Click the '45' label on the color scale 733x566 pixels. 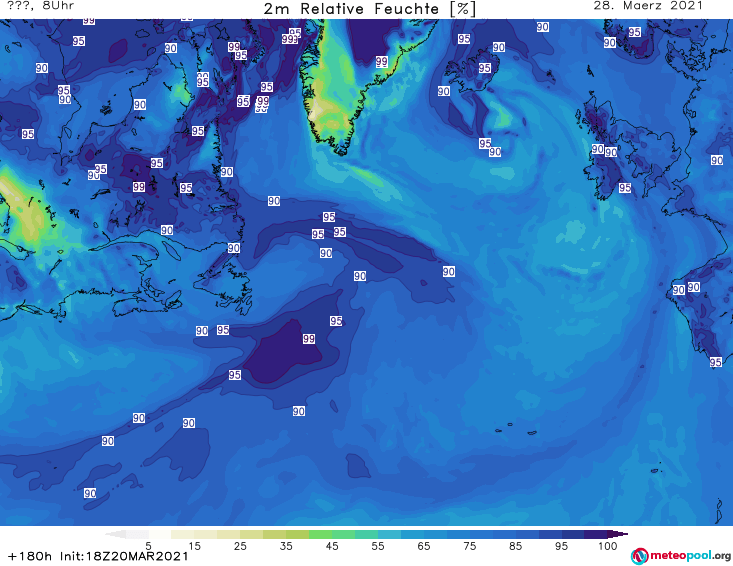click(x=332, y=546)
